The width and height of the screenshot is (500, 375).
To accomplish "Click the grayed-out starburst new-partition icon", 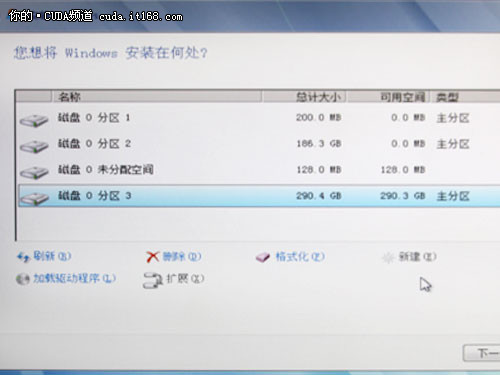I will click(388, 257).
